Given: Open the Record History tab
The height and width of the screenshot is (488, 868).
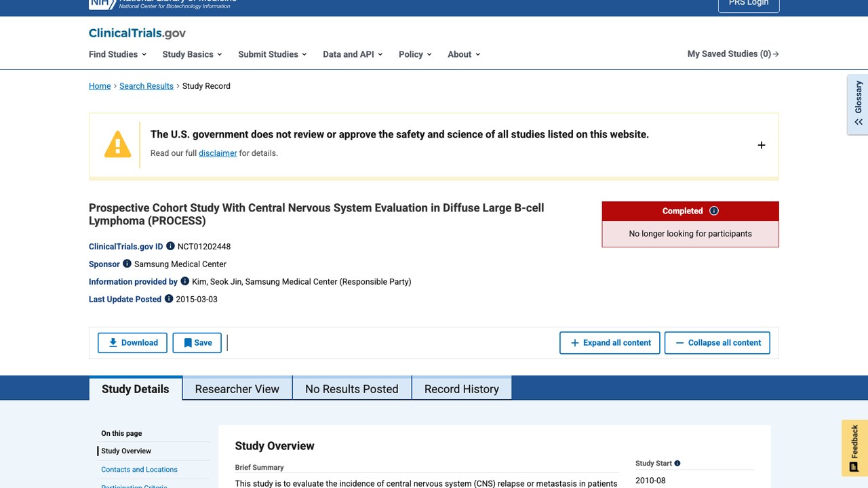Looking at the screenshot, I should click(462, 389).
